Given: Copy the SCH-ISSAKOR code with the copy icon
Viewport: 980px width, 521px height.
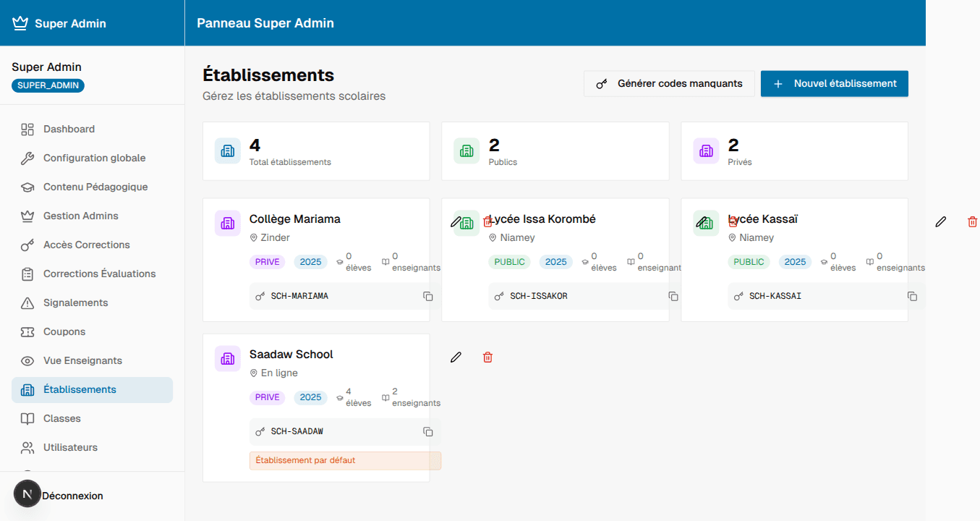Looking at the screenshot, I should point(673,297).
